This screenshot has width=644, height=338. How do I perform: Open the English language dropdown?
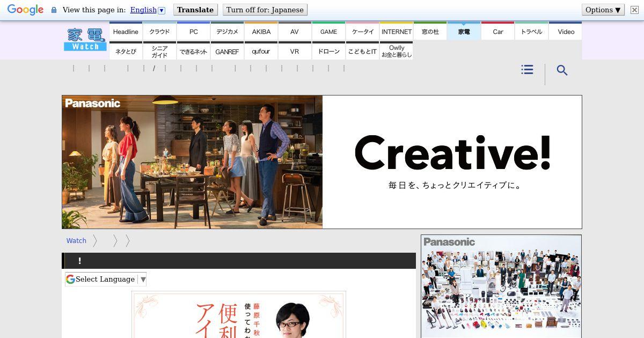(x=148, y=10)
